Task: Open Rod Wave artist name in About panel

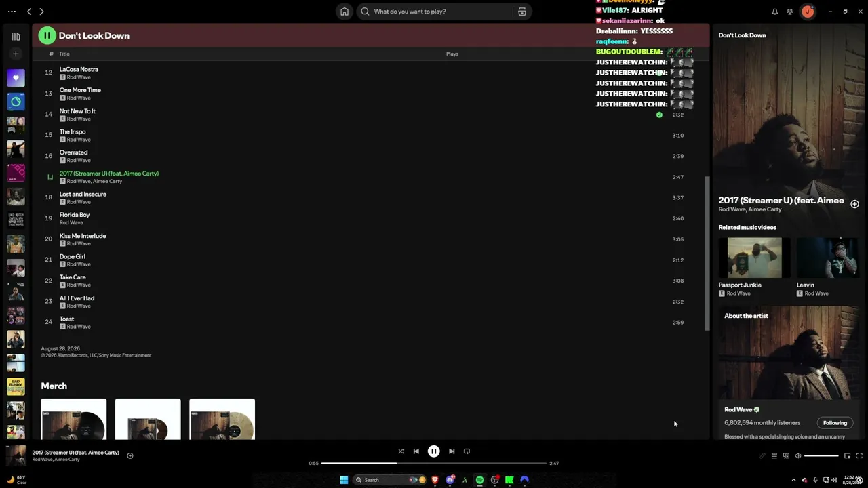Action: [738, 410]
